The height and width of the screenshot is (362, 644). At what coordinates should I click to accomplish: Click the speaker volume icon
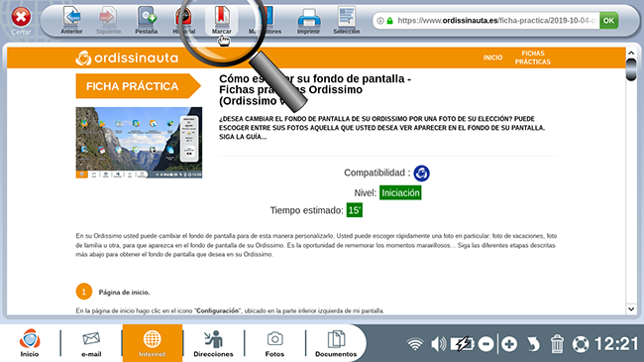(x=438, y=344)
